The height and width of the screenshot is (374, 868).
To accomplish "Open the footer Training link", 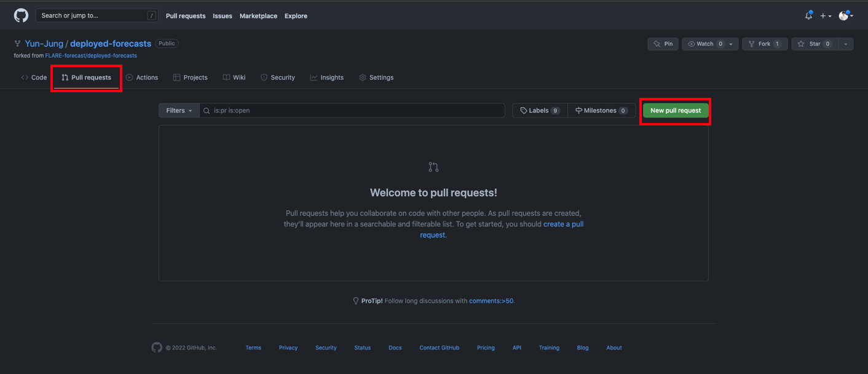I will pos(549,348).
